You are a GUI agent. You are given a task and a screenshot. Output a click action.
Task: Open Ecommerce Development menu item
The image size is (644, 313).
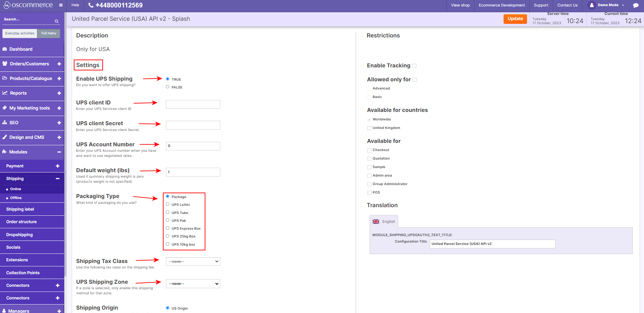pos(502,5)
